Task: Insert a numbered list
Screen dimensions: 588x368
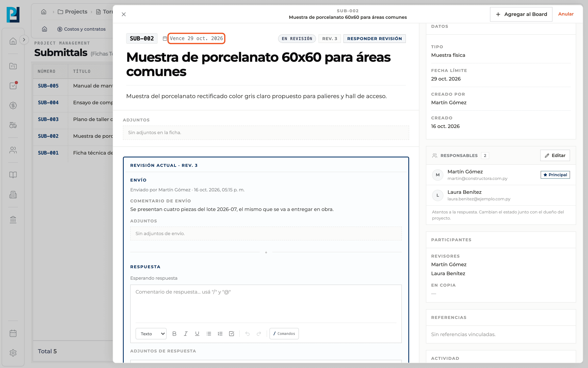Action: (220, 334)
